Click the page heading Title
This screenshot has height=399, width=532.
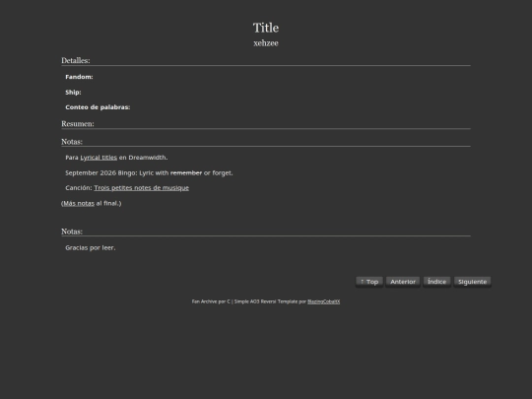click(266, 28)
